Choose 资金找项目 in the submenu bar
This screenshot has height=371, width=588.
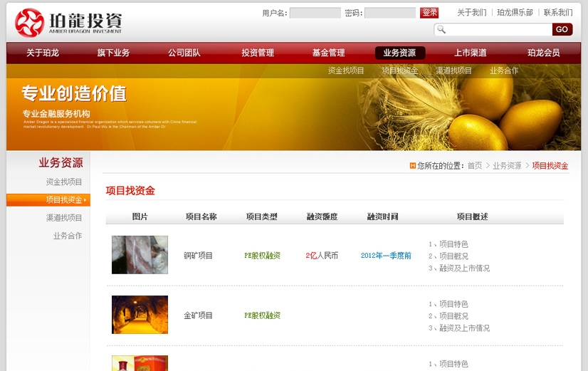346,70
